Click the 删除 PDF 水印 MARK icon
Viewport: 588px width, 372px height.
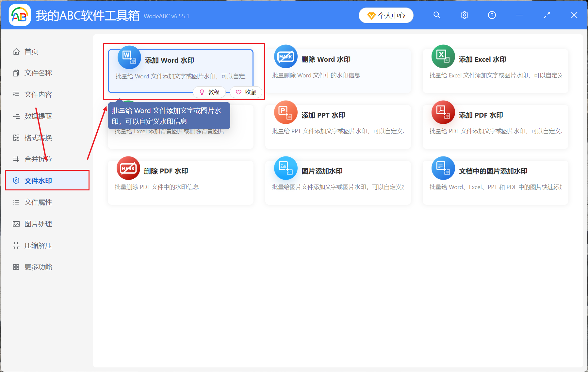click(x=128, y=168)
